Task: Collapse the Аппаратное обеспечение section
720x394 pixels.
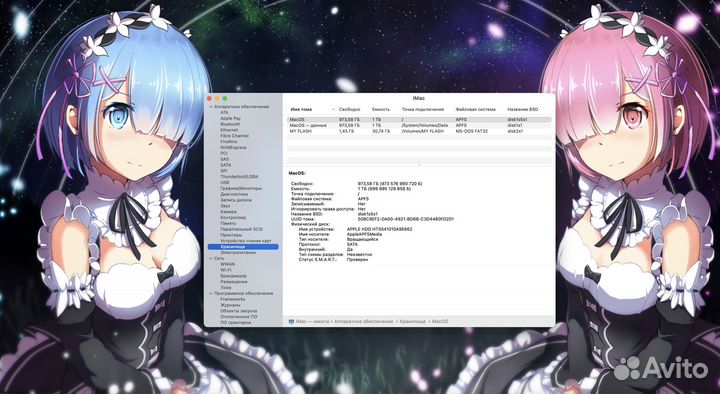Action: [x=211, y=107]
